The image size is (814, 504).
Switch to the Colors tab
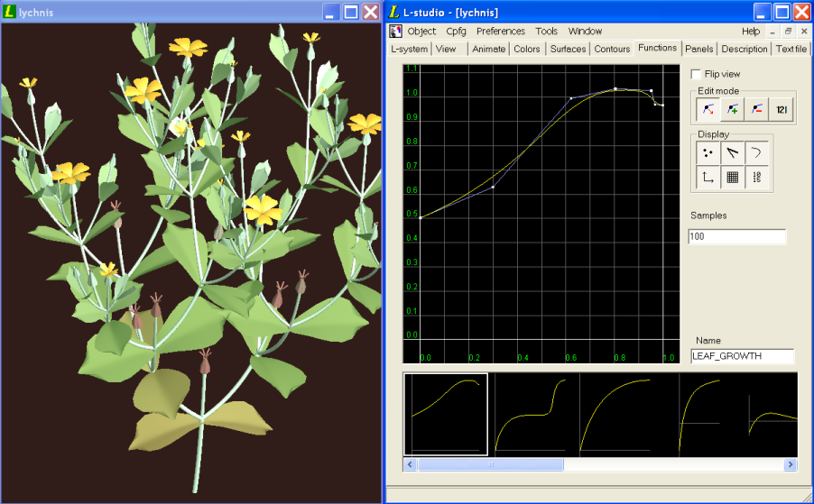pos(527,49)
